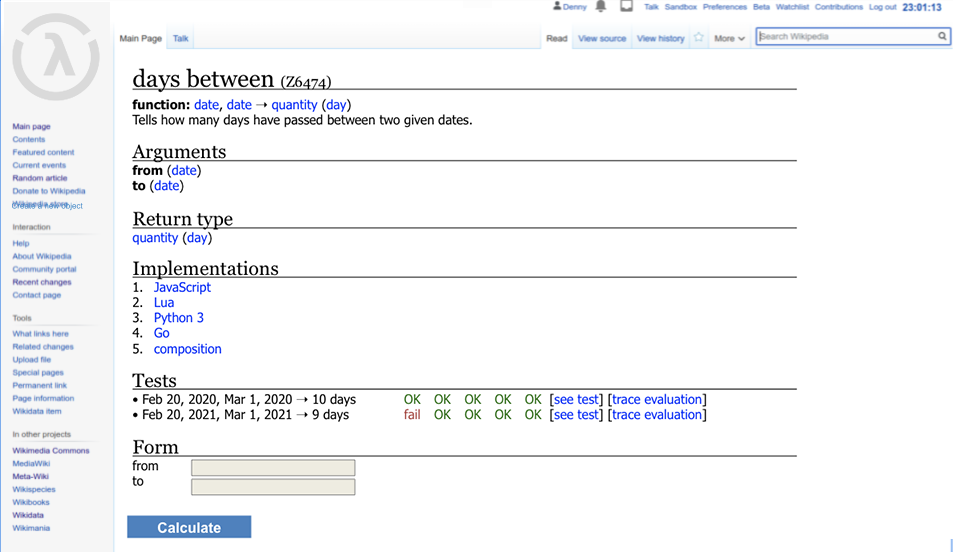960x552 pixels.
Task: Open notices tray icon
Action: point(626,7)
